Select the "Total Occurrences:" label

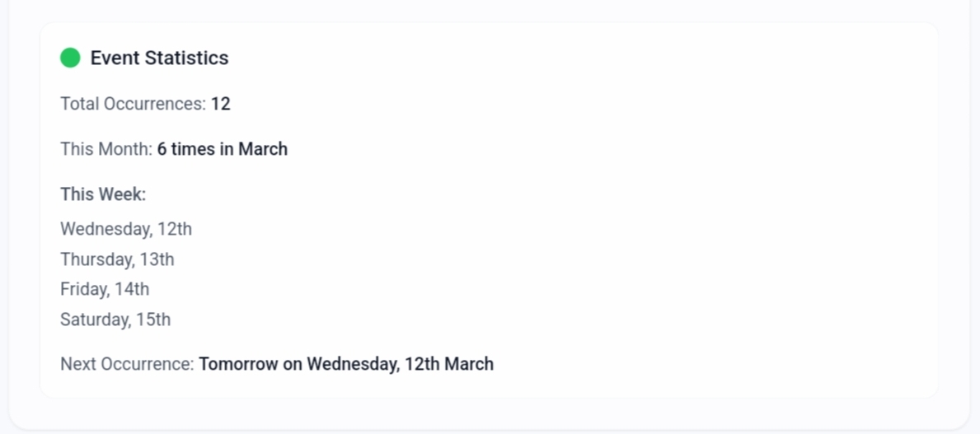(x=133, y=104)
